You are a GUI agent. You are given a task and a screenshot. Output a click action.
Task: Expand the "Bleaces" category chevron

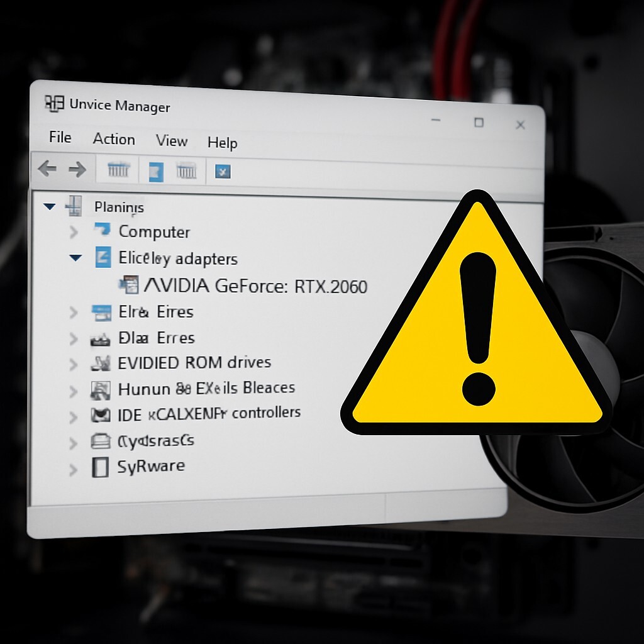(74, 391)
